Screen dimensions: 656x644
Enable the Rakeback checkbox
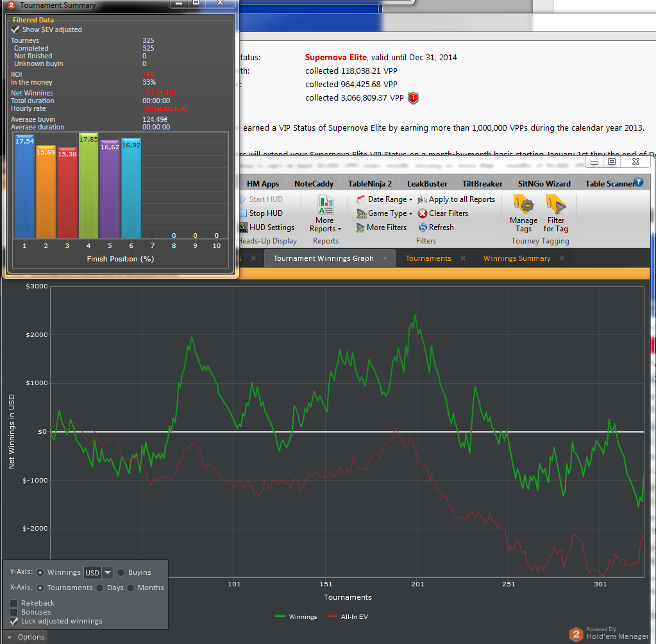(x=14, y=603)
